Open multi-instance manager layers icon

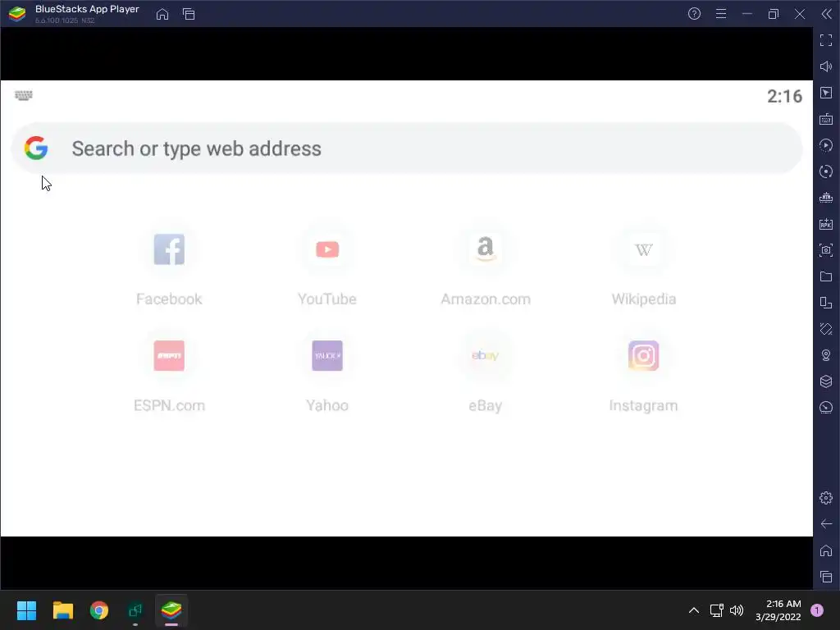pos(826,381)
